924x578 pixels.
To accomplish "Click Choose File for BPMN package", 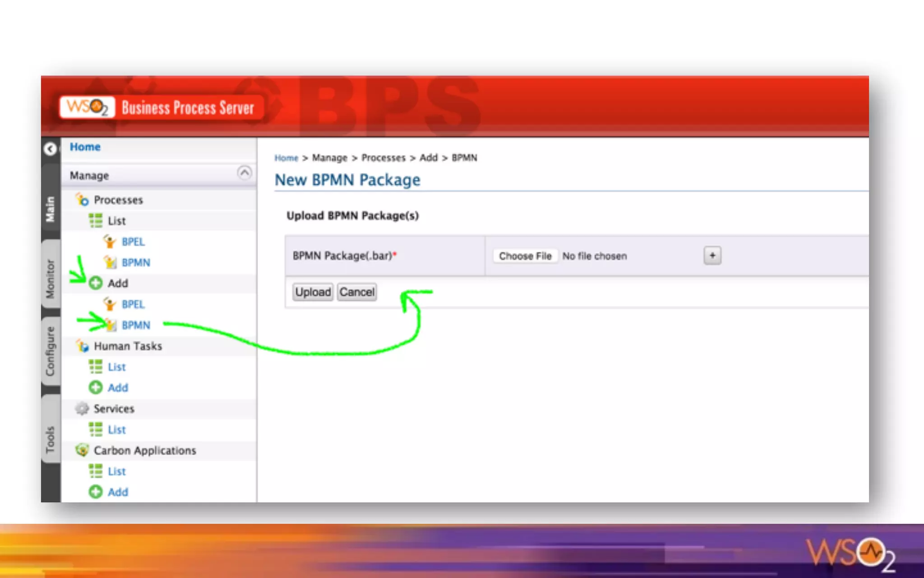I will coord(525,256).
